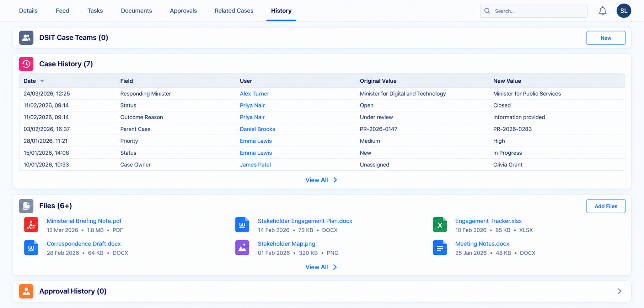Open the Approvals tab
644x308 pixels.
(183, 11)
